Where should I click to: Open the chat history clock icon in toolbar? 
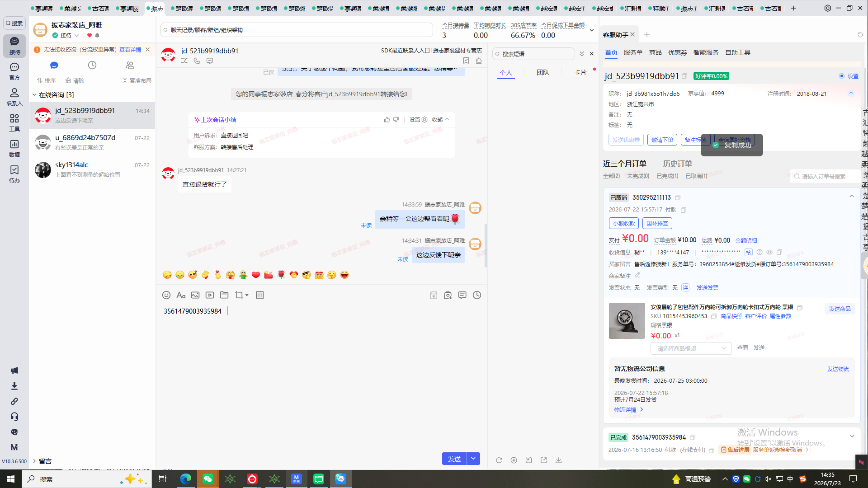(477, 295)
